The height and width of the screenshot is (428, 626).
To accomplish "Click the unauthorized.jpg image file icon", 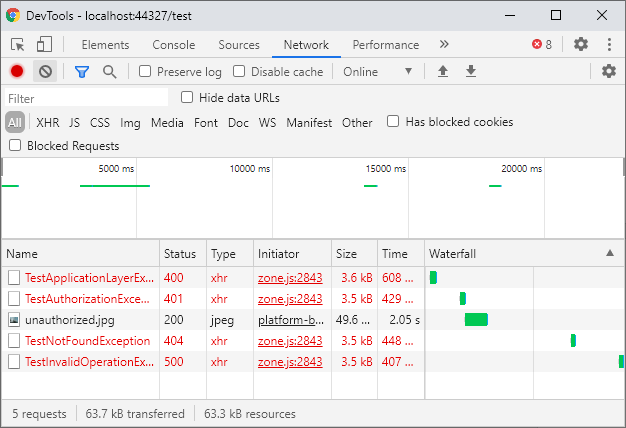I will (x=14, y=320).
